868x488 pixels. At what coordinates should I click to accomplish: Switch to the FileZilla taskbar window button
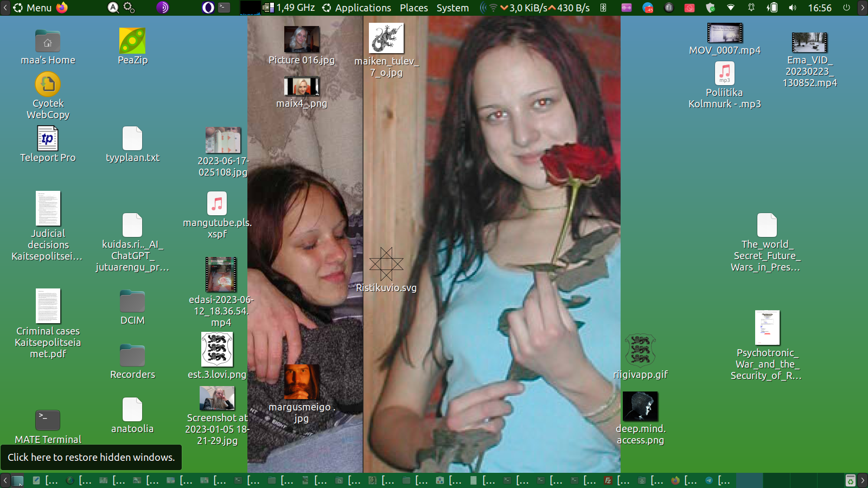point(617,480)
